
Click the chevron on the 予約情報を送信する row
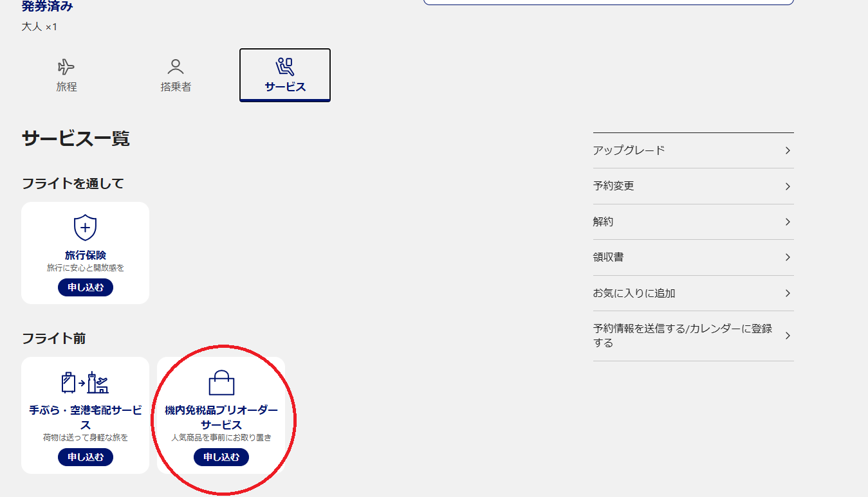tap(788, 336)
